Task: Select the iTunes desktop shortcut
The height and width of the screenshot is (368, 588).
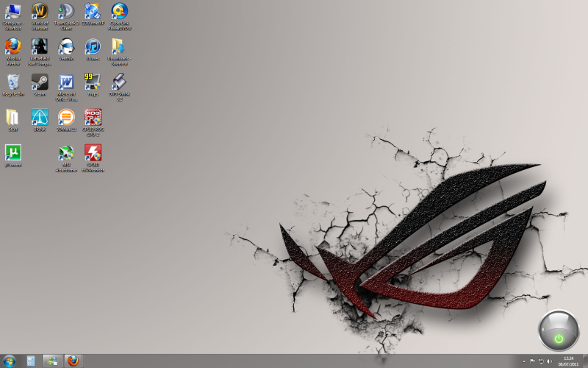Action: point(93,49)
